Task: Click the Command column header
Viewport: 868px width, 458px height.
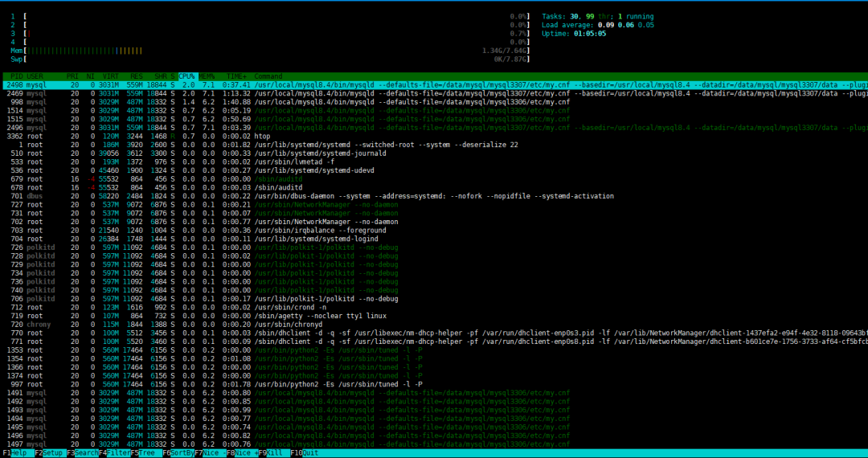Action: tap(268, 76)
